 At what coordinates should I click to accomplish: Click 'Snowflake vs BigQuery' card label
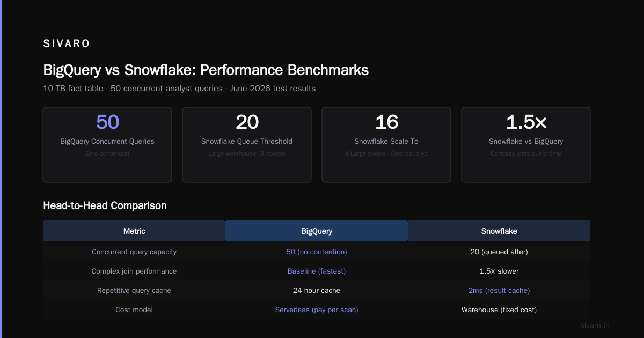(x=526, y=142)
